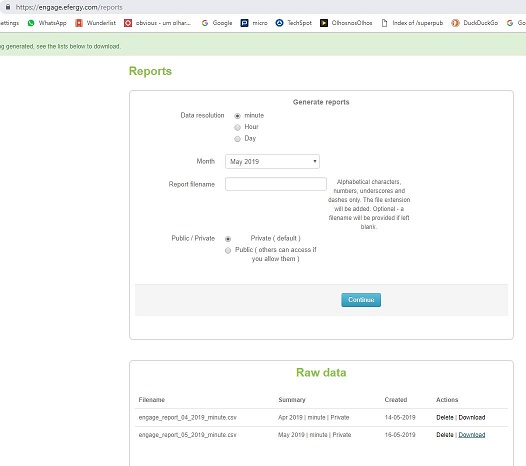This screenshot has height=466, width=526.
Task: Select the Day data resolution
Action: coord(238,139)
